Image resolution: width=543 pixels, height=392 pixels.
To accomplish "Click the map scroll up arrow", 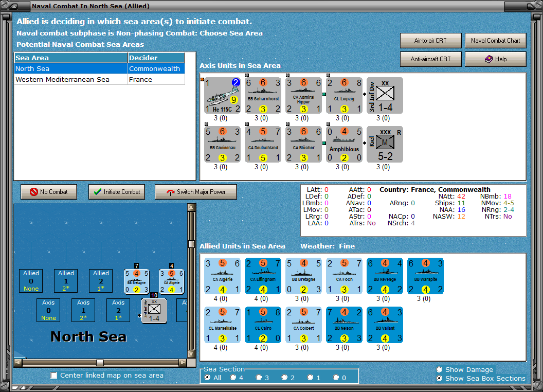I will [191, 207].
